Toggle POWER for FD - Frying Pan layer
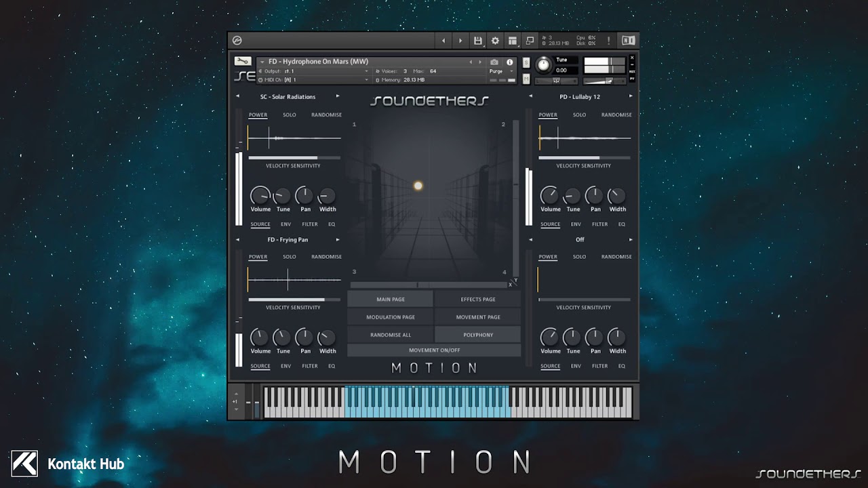 pos(258,257)
